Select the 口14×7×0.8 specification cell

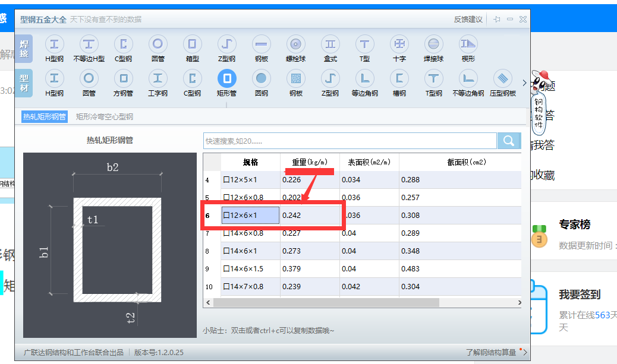click(x=250, y=287)
